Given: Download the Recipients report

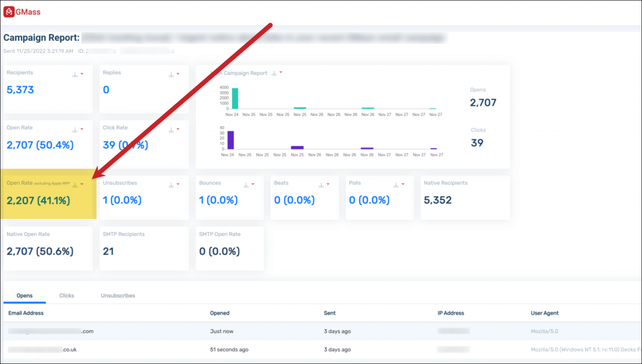Looking at the screenshot, I should coord(75,74).
